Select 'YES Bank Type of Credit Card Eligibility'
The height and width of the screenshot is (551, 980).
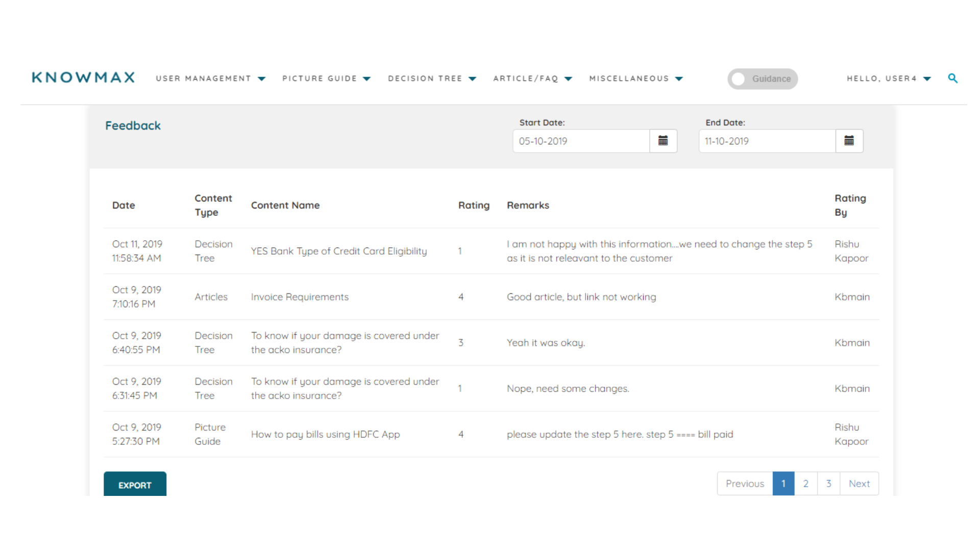click(x=339, y=251)
